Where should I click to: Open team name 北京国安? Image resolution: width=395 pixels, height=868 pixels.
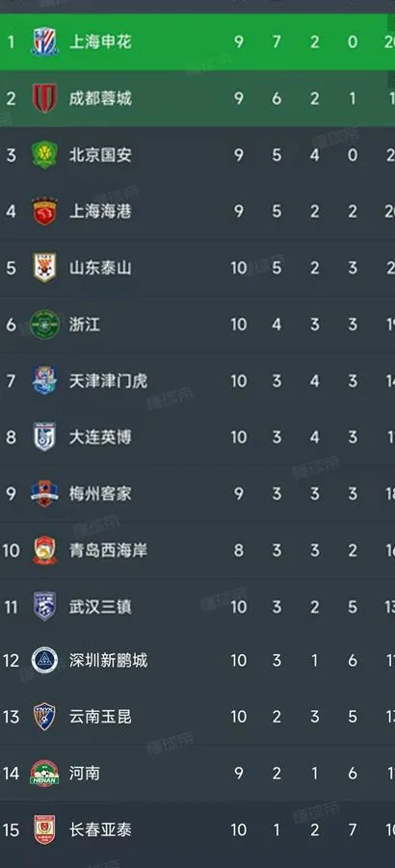100,154
